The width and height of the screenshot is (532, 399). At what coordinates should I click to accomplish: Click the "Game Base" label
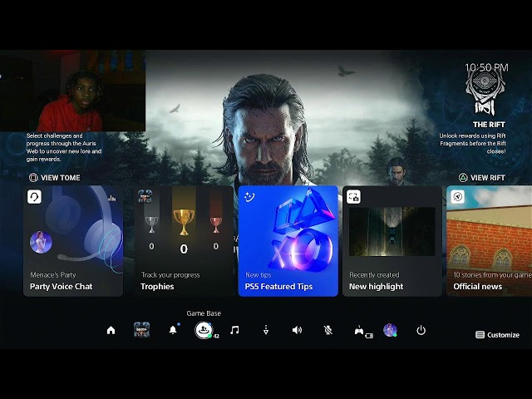[204, 313]
